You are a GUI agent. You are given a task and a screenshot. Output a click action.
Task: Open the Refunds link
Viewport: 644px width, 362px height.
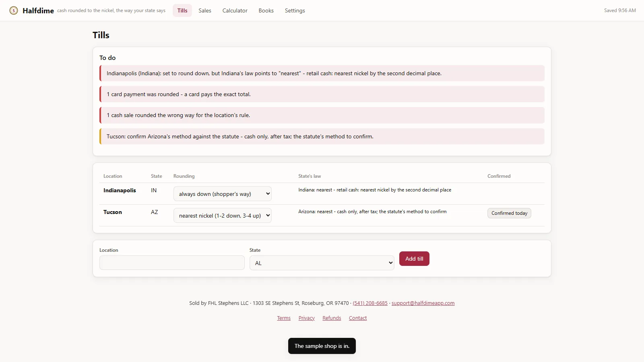[332, 318]
